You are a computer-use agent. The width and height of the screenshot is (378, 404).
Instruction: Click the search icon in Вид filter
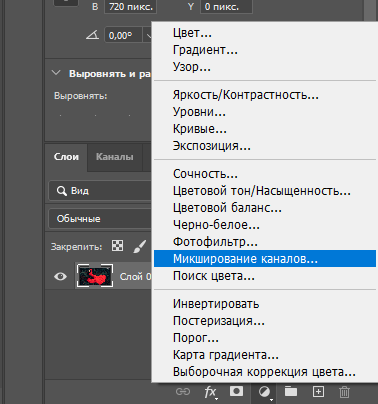click(62, 191)
